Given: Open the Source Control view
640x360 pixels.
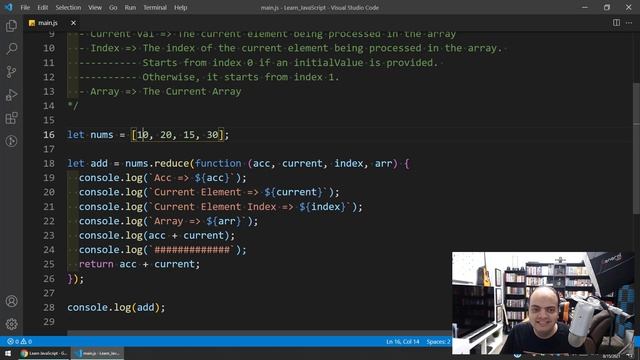Looking at the screenshot, I should tap(11, 72).
